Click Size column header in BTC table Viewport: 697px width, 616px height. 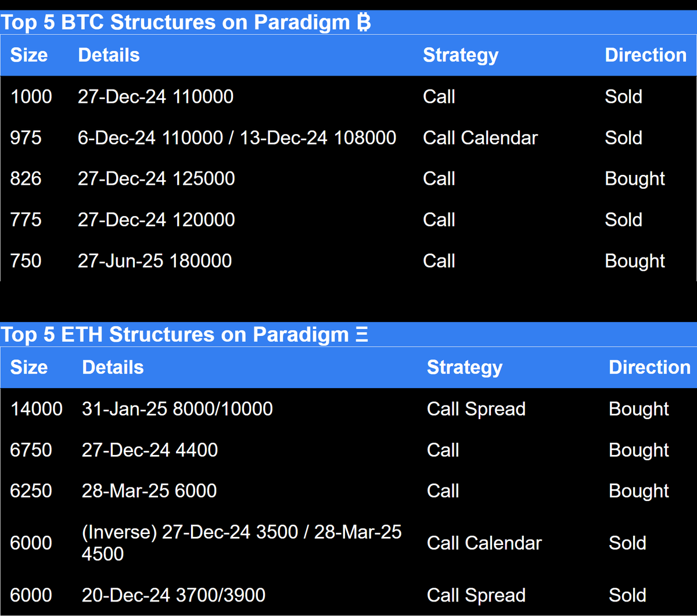click(29, 55)
